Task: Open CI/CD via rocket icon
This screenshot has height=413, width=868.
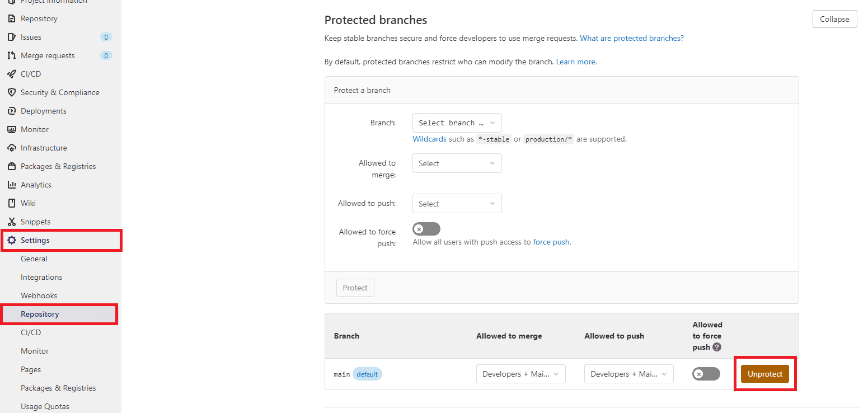Action: (x=11, y=74)
